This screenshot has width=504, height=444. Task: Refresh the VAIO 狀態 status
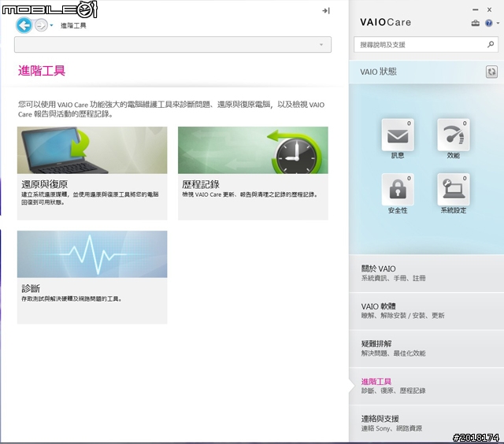click(491, 72)
